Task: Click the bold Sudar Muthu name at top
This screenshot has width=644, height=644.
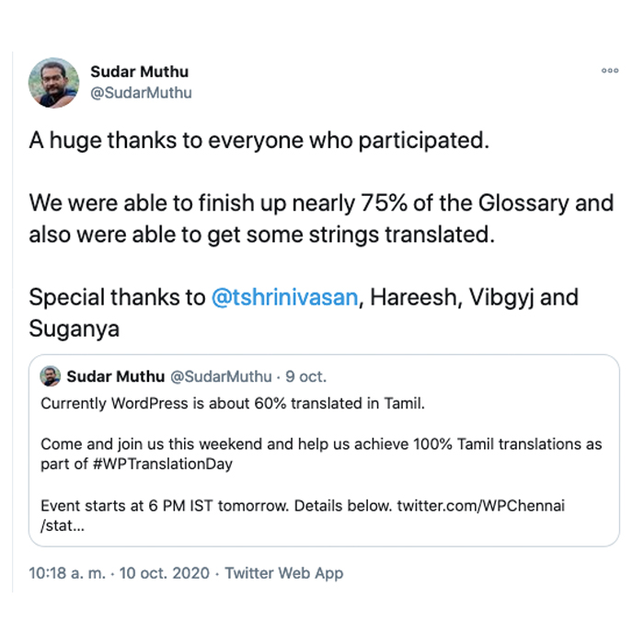Action: coord(139,72)
